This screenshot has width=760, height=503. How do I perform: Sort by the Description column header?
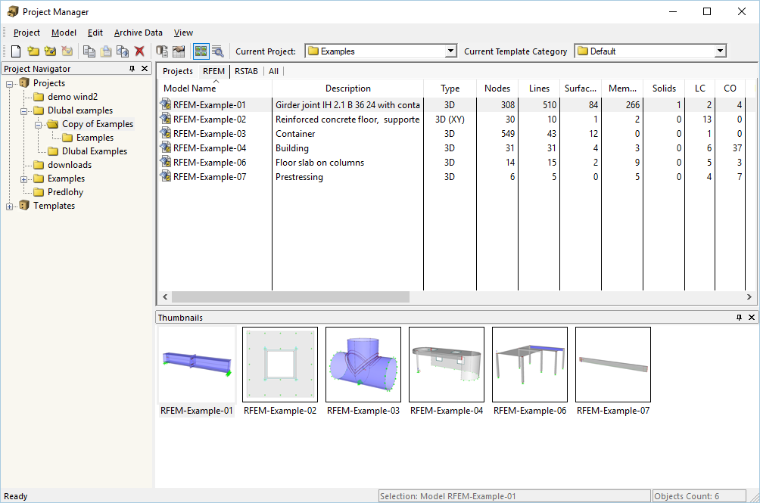tap(348, 88)
